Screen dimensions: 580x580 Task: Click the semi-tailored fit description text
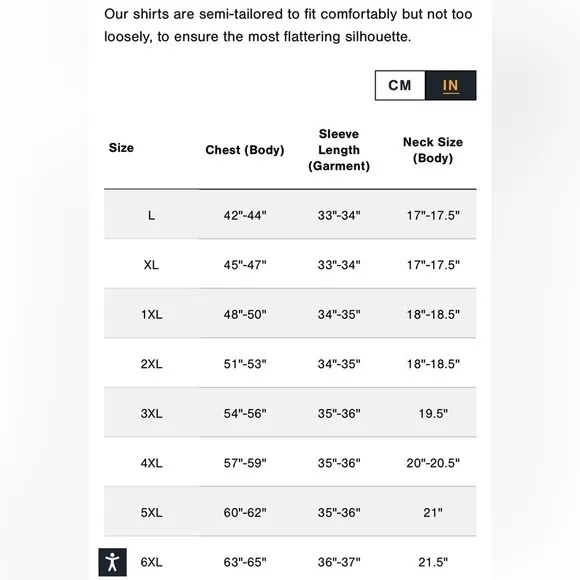click(288, 25)
